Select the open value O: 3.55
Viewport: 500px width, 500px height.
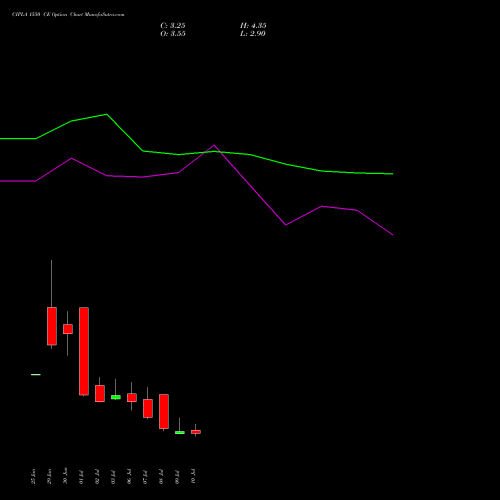pos(173,34)
